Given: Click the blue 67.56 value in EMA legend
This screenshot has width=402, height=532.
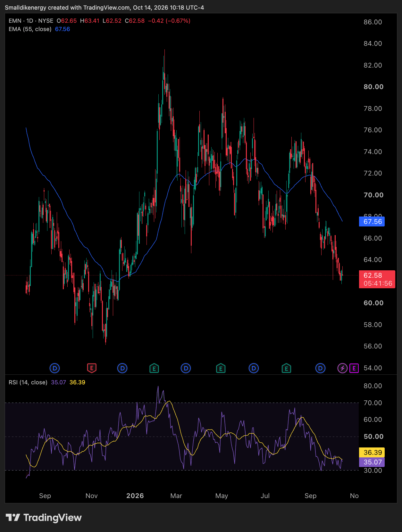Looking at the screenshot, I should point(63,29).
